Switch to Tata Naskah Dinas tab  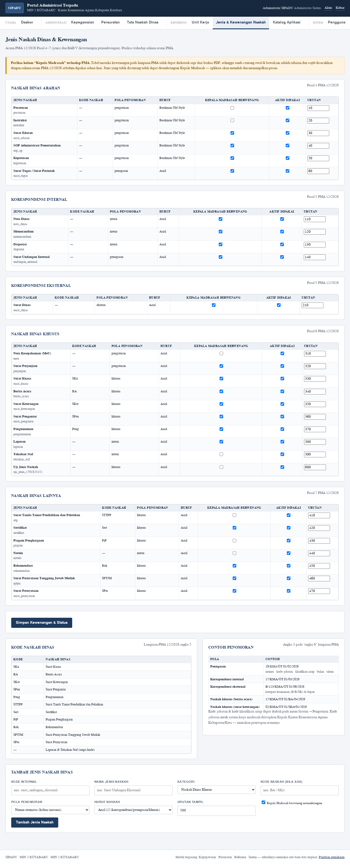143,22
